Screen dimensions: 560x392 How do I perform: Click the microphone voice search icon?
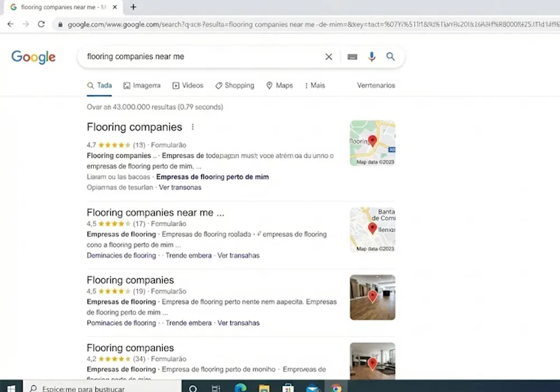coord(371,57)
